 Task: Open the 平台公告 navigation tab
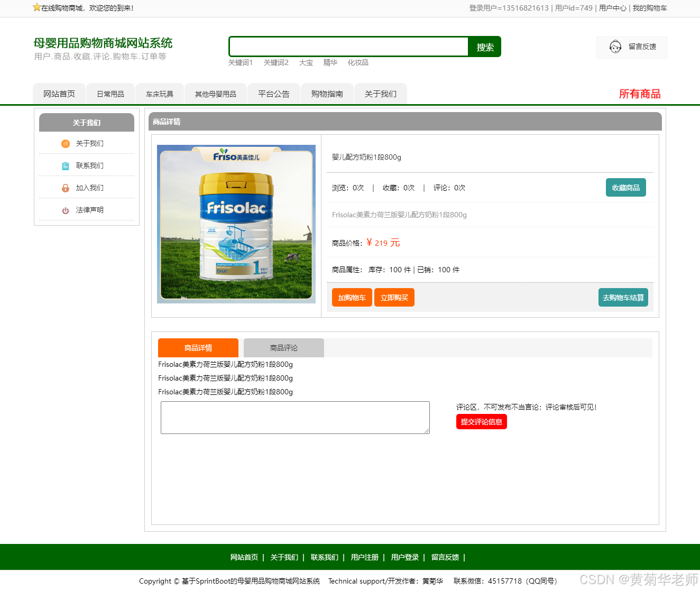(x=274, y=94)
